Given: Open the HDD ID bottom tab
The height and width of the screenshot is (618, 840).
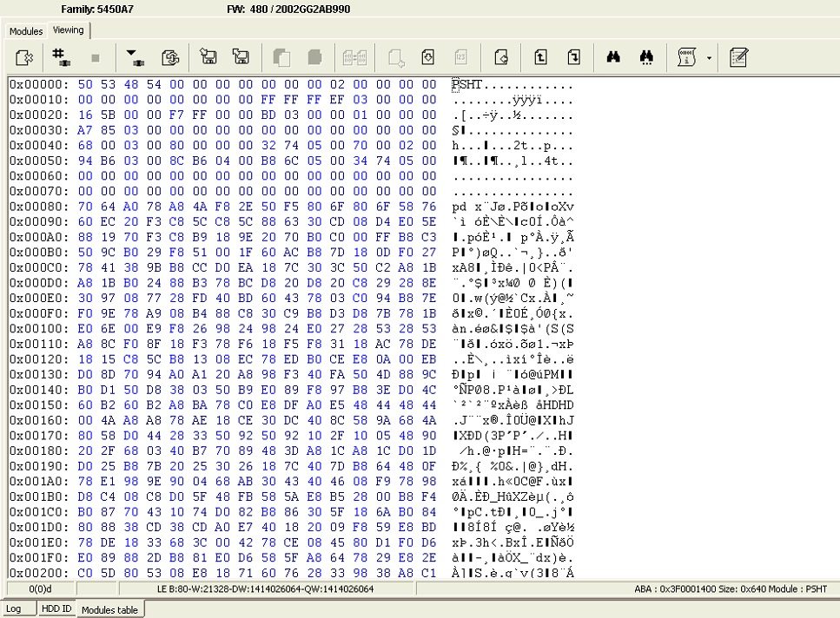Looking at the screenshot, I should tap(56, 608).
